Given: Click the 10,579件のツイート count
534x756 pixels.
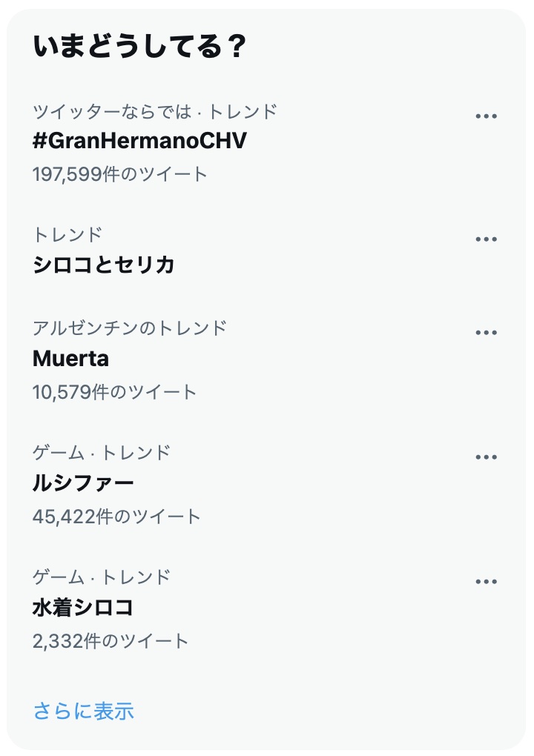Looking at the screenshot, I should coord(115,391).
